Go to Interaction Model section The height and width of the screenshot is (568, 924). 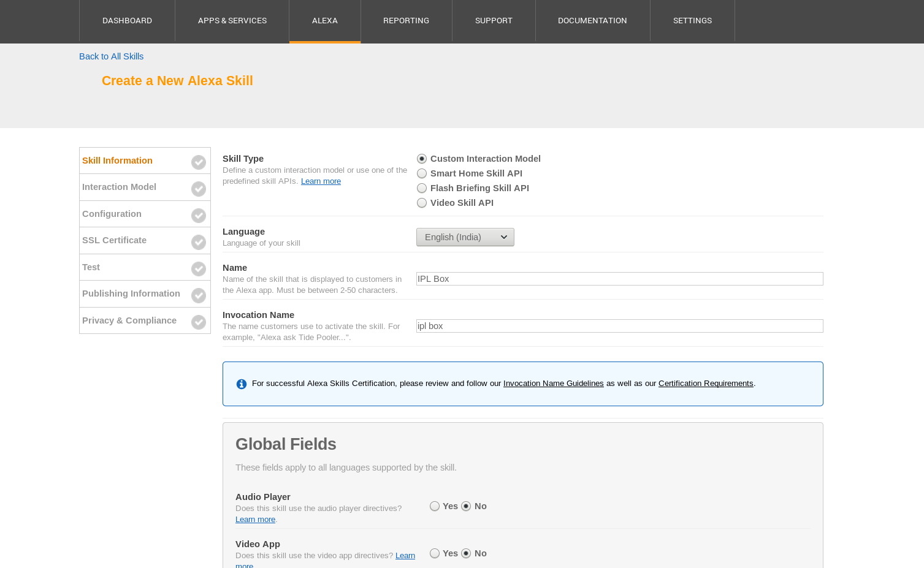pos(145,187)
